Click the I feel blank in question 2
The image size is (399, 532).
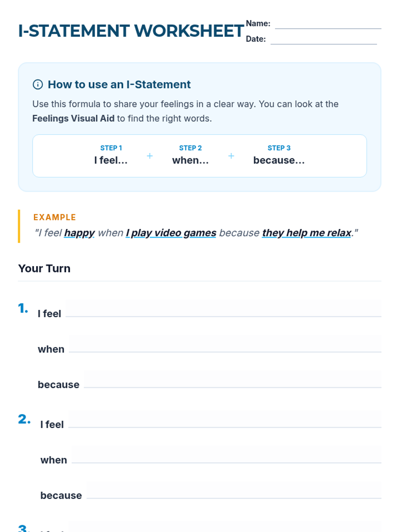coord(224,419)
